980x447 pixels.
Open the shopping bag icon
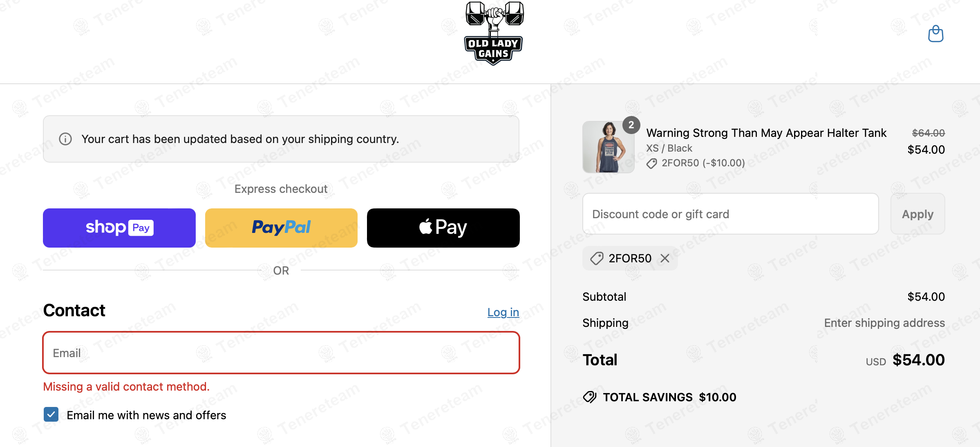(935, 34)
